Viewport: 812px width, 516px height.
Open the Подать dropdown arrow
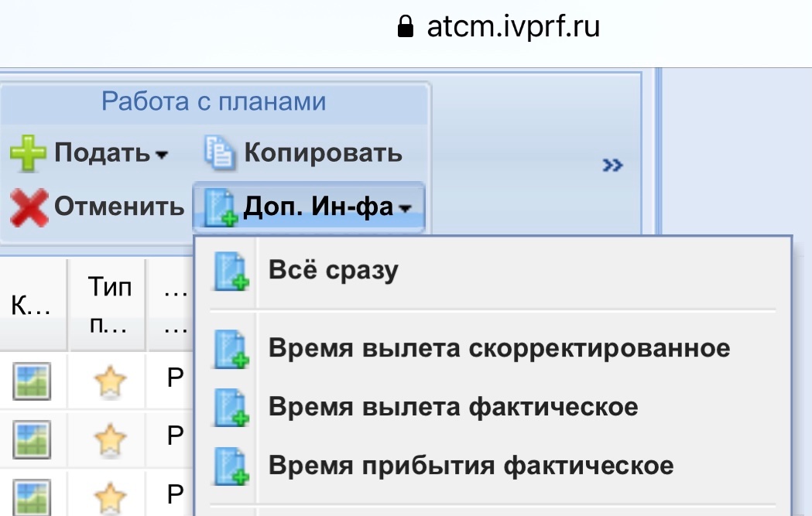(161, 154)
